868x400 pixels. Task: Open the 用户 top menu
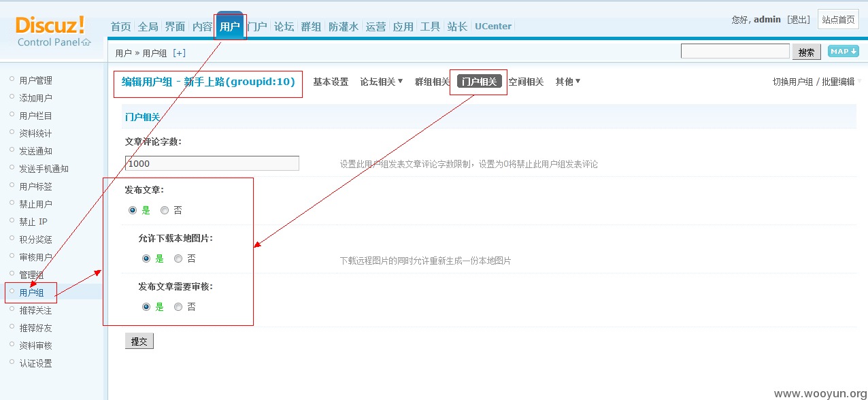[230, 27]
